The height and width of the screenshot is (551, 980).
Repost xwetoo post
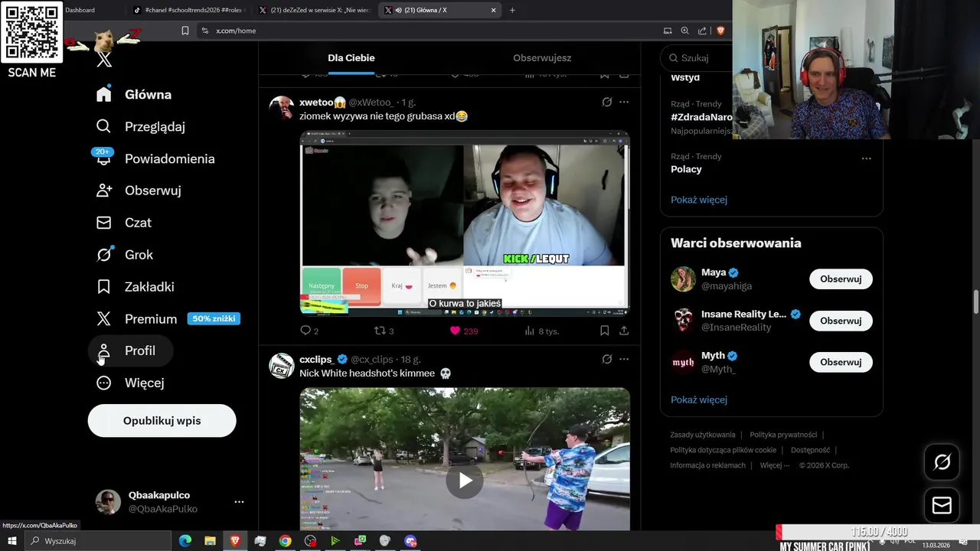384,331
